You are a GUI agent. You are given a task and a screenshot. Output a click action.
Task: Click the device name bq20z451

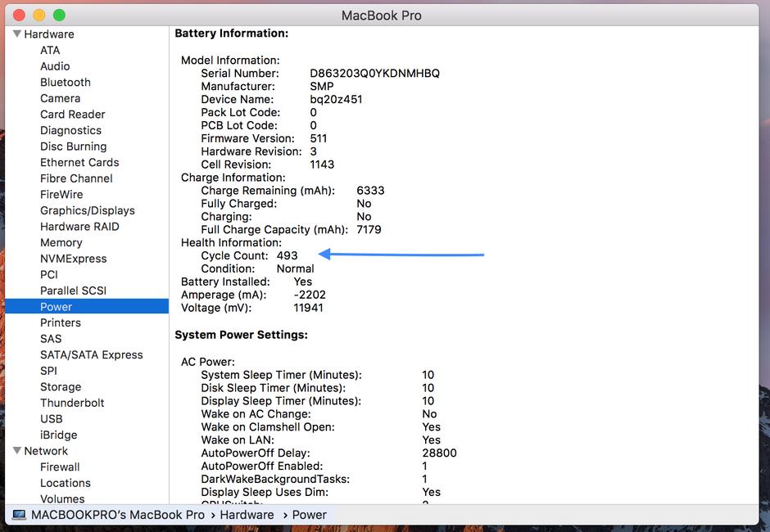point(336,99)
